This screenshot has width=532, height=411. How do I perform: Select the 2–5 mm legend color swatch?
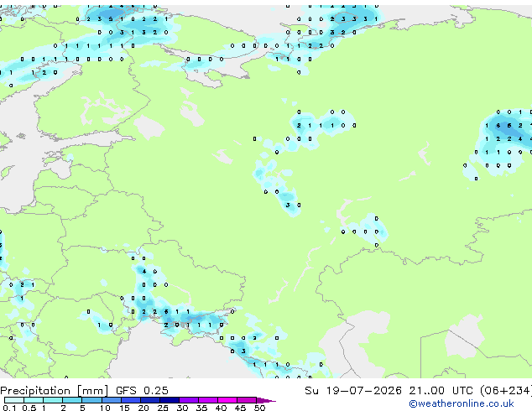[72, 400]
